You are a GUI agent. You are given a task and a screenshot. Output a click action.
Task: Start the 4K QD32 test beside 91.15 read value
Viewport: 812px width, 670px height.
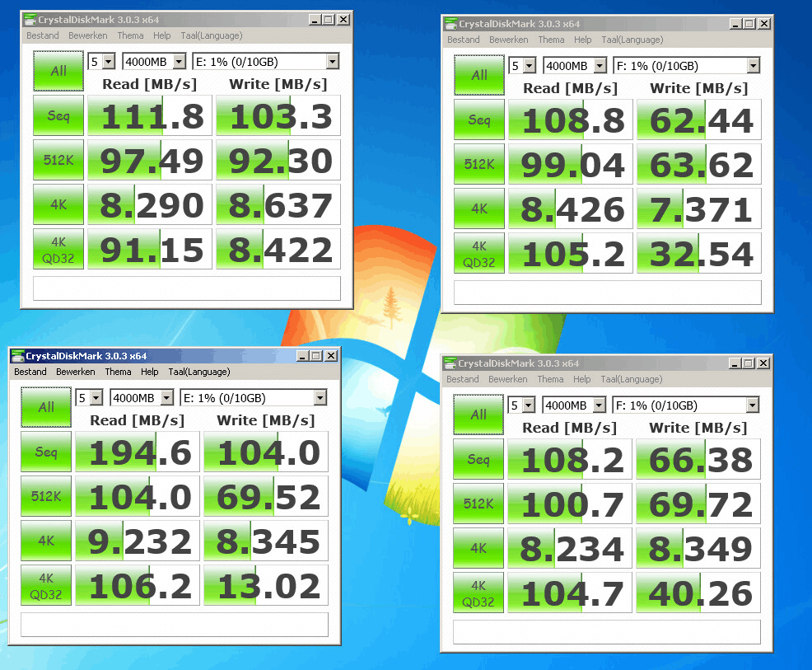58,249
